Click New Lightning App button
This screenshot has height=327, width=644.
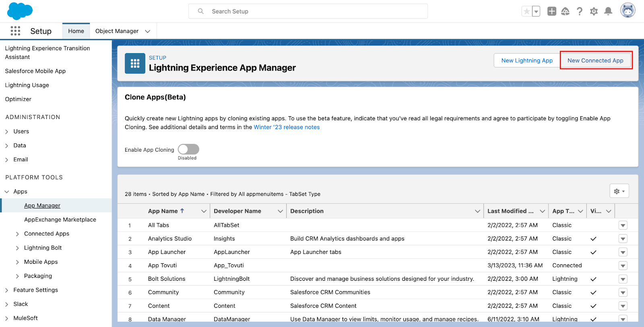(x=527, y=60)
